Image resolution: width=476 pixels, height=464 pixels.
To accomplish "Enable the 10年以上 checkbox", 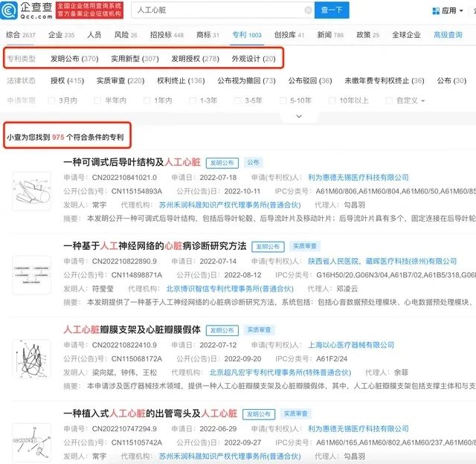I will pos(332,100).
